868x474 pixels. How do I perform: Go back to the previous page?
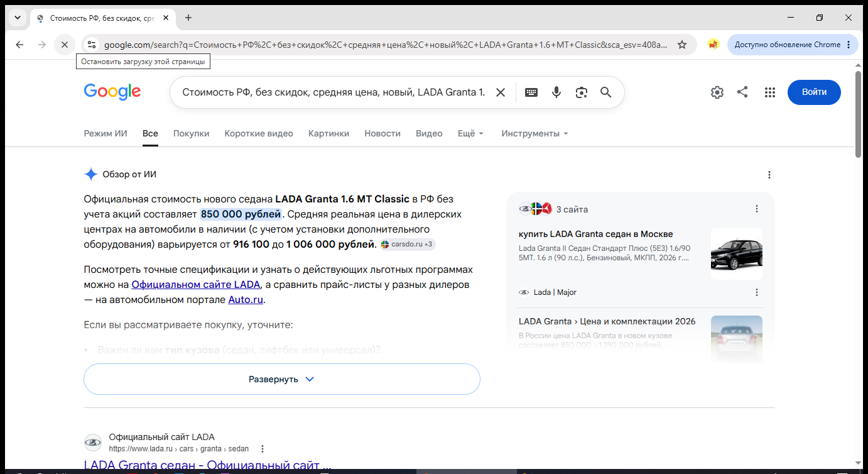19,45
